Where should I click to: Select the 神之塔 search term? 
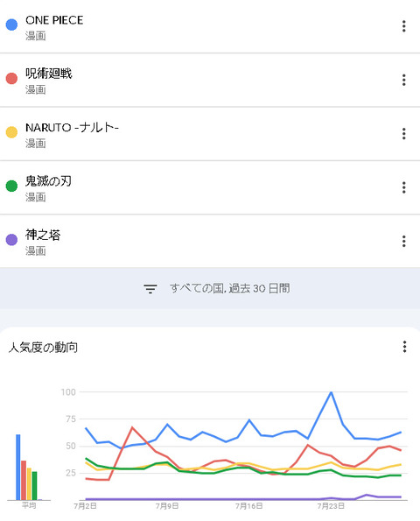pos(43,235)
